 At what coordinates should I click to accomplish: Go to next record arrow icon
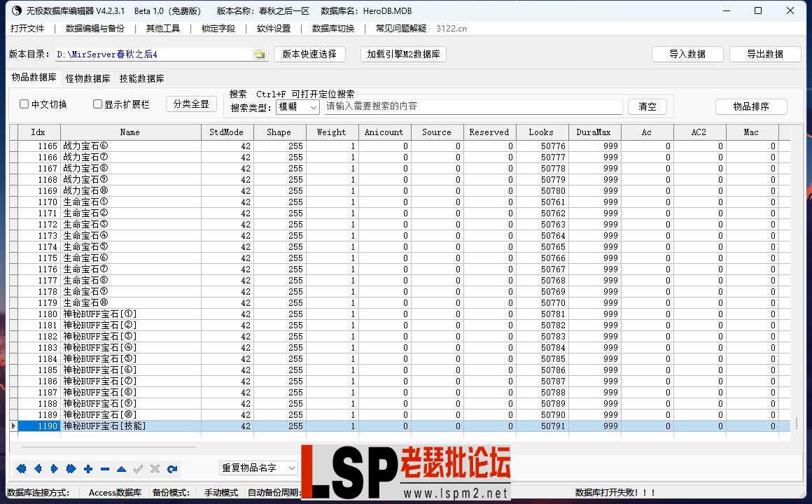[55, 469]
